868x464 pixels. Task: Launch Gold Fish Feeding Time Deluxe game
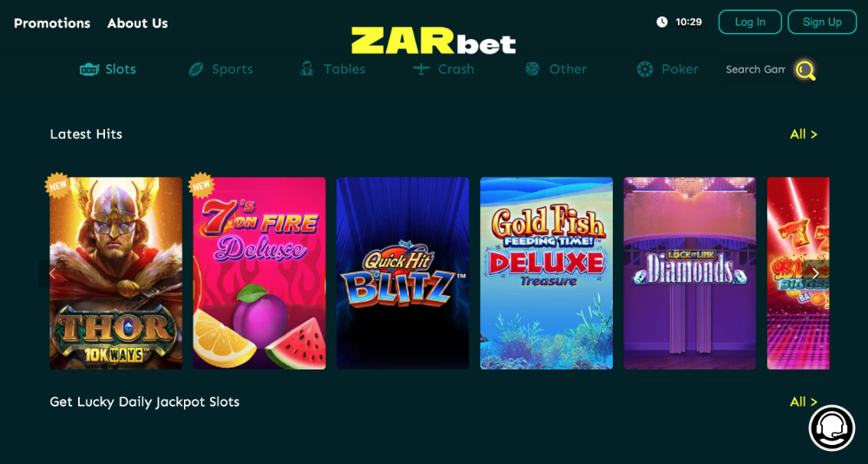(546, 273)
